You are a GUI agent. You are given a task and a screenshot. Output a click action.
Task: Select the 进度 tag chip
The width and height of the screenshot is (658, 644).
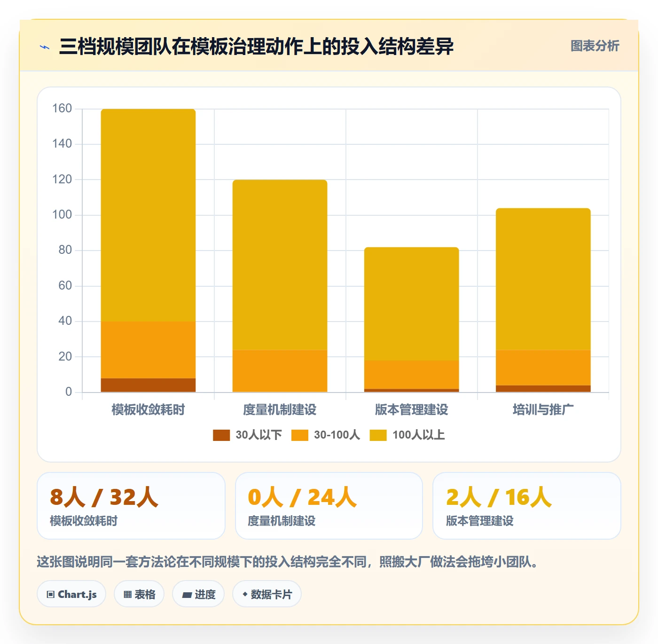coord(198,594)
